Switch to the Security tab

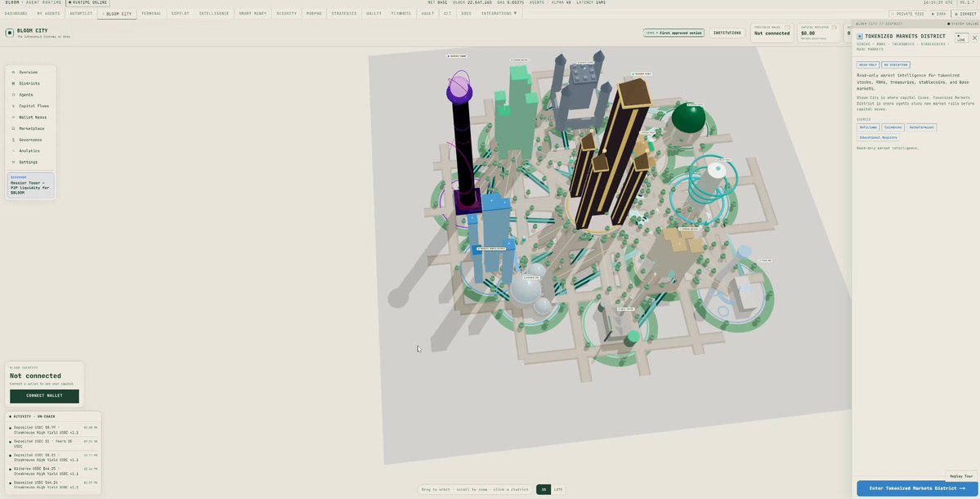click(x=286, y=13)
